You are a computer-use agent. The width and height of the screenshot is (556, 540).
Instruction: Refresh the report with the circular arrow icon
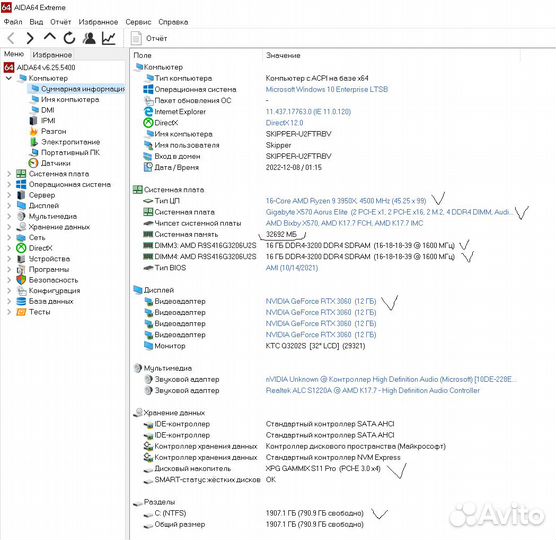click(69, 38)
